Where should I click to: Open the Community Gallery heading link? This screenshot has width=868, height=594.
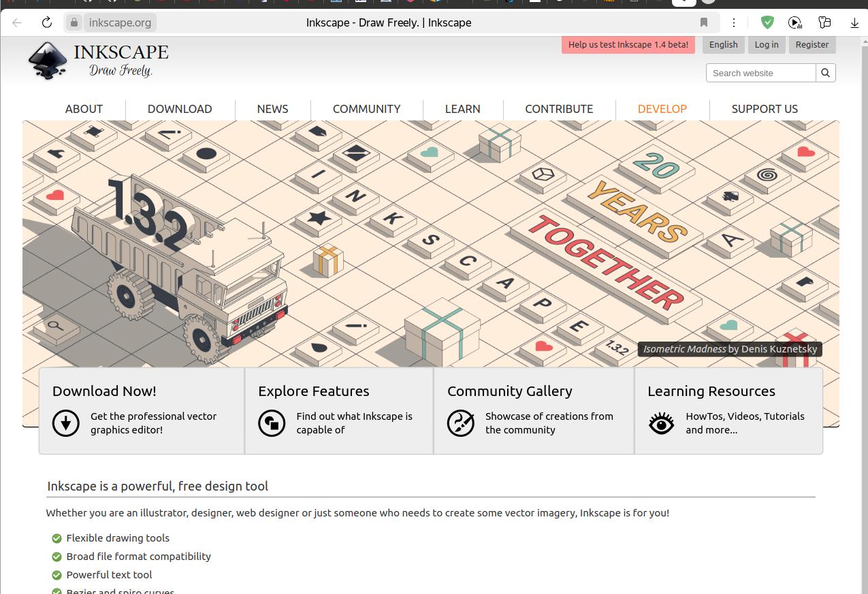click(x=510, y=391)
